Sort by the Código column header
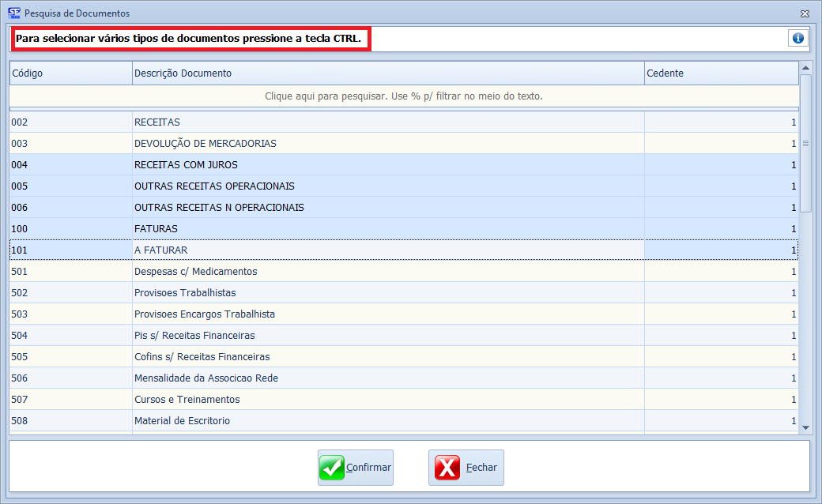The width and height of the screenshot is (822, 504). coord(70,73)
